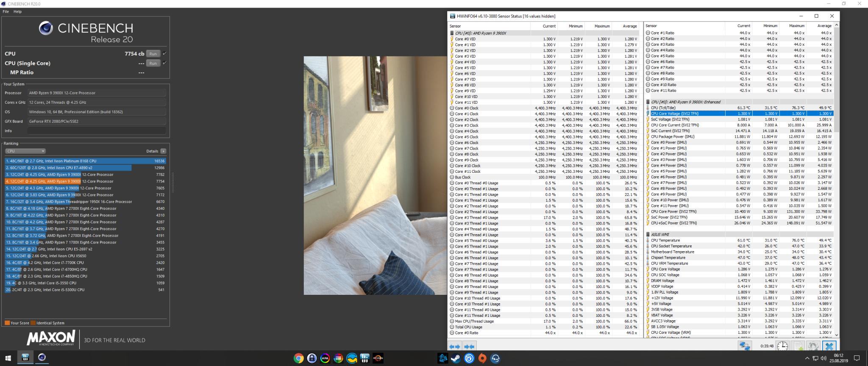
Task: Open HWiNFO network/remote sensor icon
Action: point(745,346)
